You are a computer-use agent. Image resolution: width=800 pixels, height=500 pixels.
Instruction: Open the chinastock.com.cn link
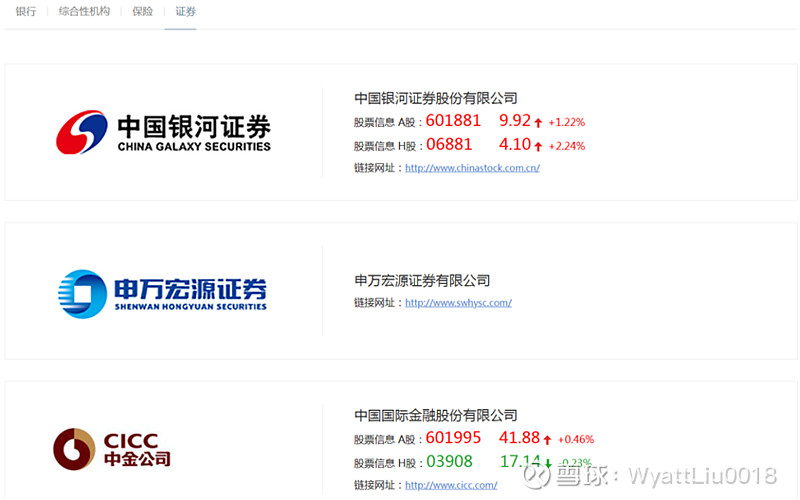(x=472, y=168)
